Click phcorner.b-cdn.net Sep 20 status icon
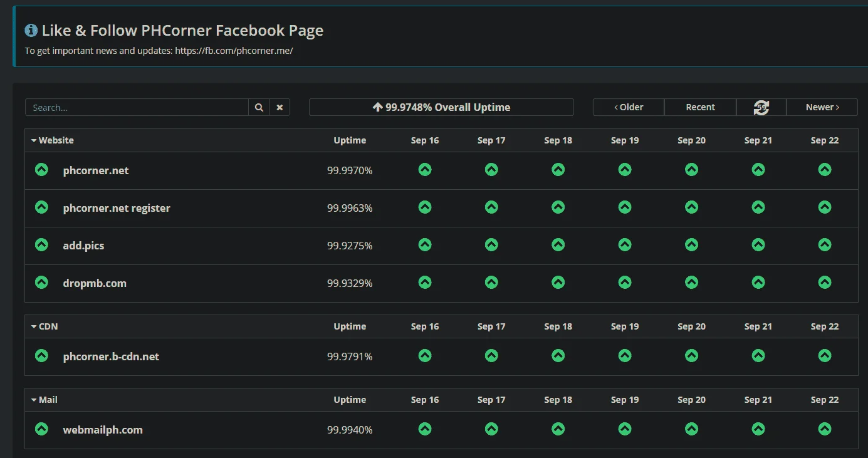The image size is (868, 458). tap(691, 355)
